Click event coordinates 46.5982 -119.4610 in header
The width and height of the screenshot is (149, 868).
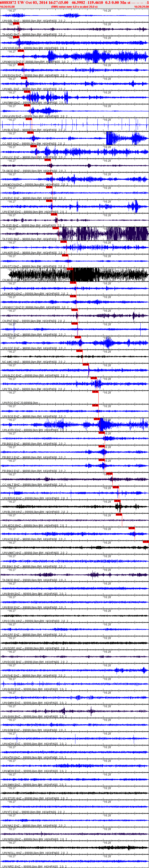(87, 2)
